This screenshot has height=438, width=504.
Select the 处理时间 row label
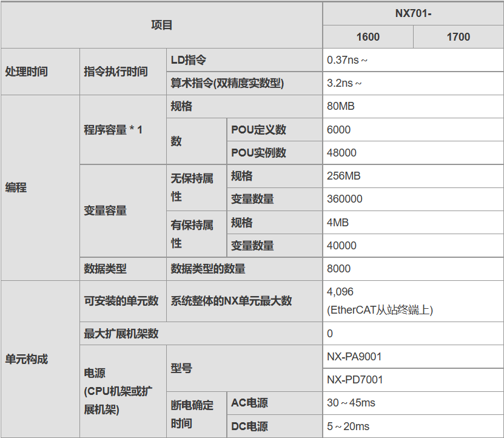pyautogui.click(x=27, y=72)
